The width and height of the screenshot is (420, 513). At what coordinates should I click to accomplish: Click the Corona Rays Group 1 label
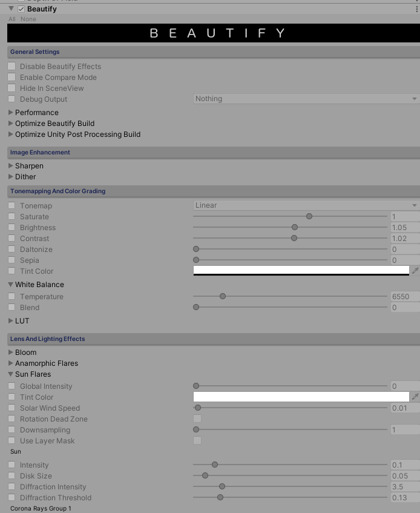pyautogui.click(x=41, y=508)
